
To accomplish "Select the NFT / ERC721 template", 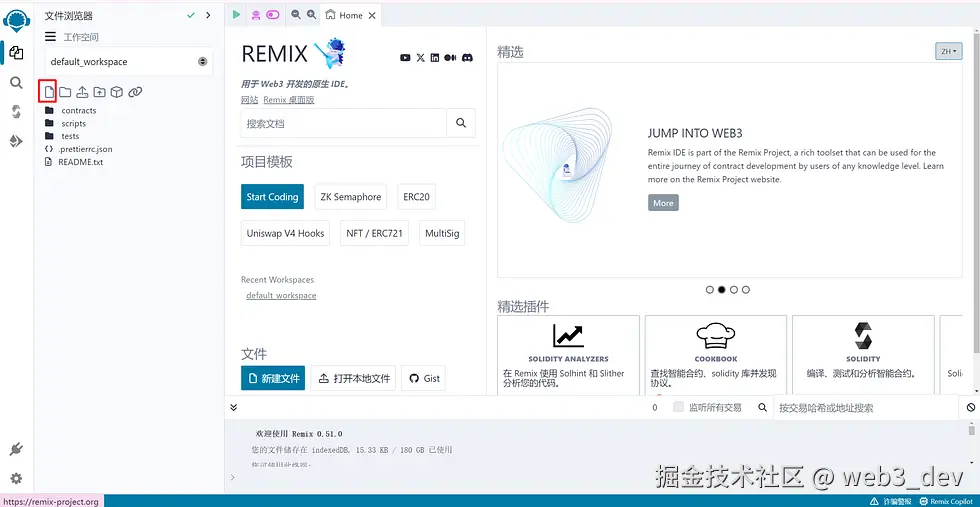I will [374, 233].
